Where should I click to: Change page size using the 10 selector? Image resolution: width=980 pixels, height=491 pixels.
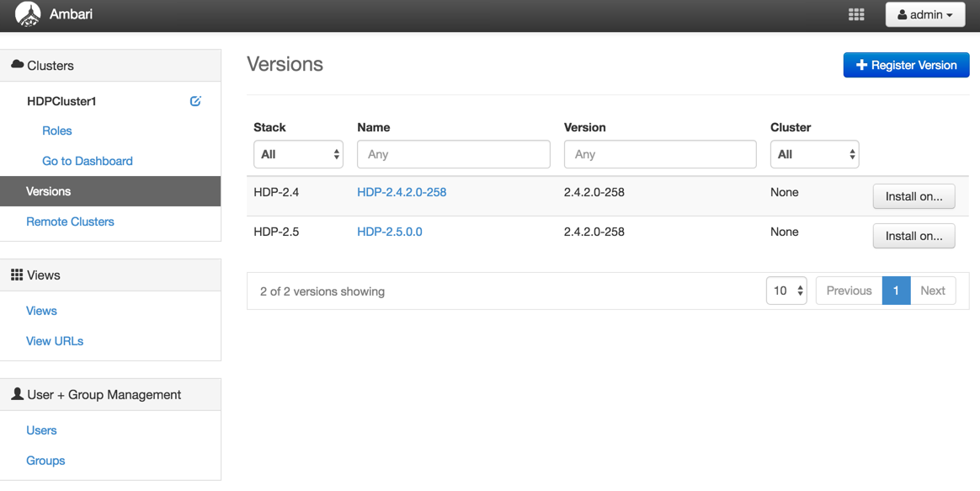(x=786, y=290)
